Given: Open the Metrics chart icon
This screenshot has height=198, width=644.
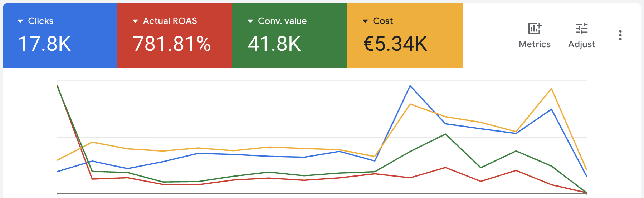Looking at the screenshot, I should coord(535,28).
